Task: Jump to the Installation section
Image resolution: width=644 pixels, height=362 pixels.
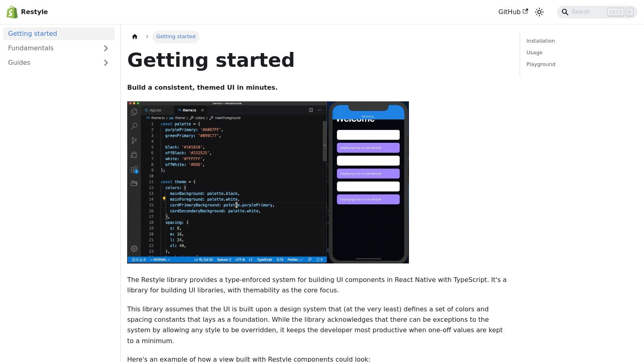Action: coord(541,41)
